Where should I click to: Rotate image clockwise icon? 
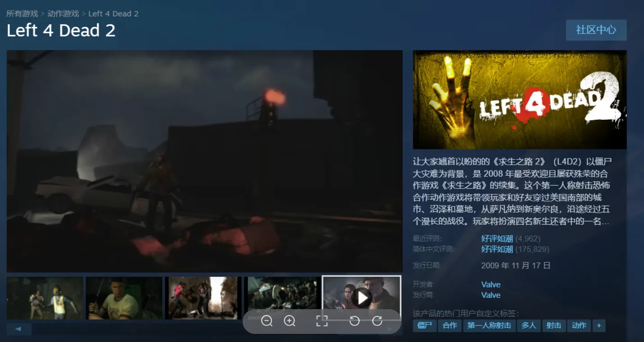coord(377,321)
